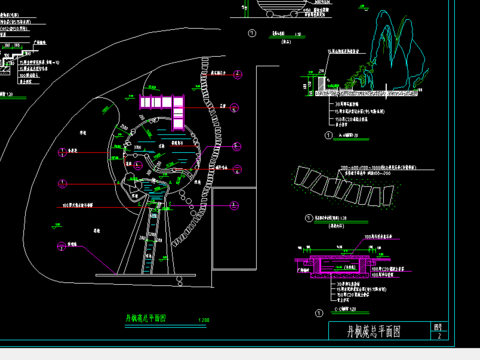
Task: Click the 1:200 scale label beside plan caption
Action: (204, 320)
